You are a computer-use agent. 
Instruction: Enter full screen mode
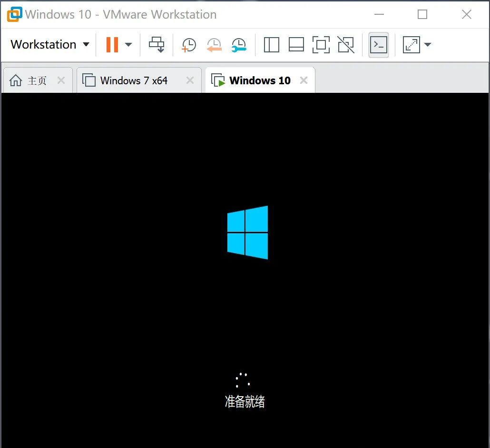[321, 44]
